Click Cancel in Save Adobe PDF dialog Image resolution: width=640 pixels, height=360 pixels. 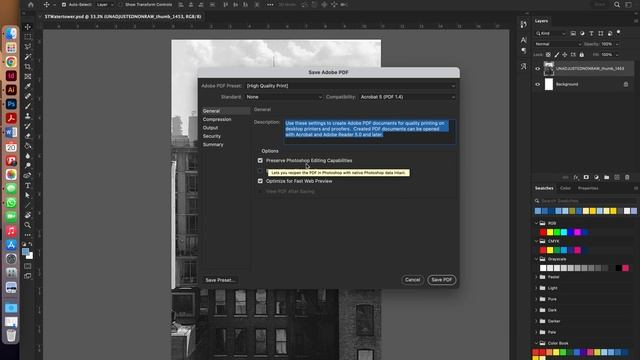(x=412, y=280)
